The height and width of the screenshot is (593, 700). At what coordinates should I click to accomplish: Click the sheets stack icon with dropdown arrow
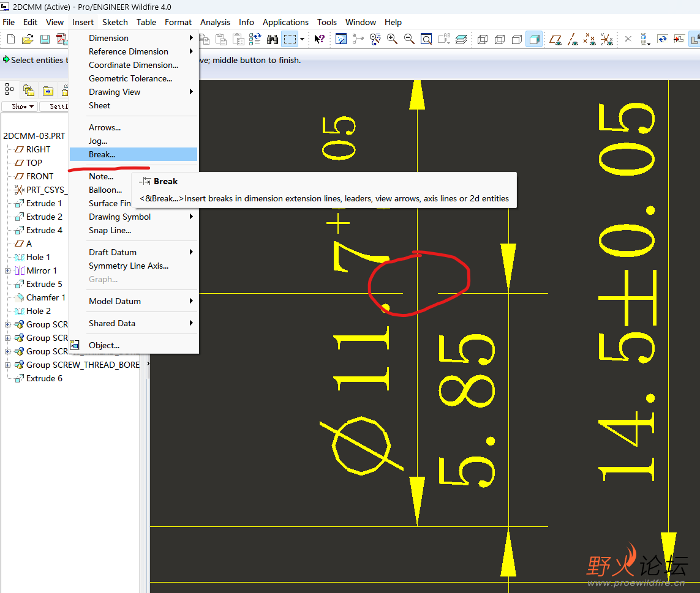[645, 39]
